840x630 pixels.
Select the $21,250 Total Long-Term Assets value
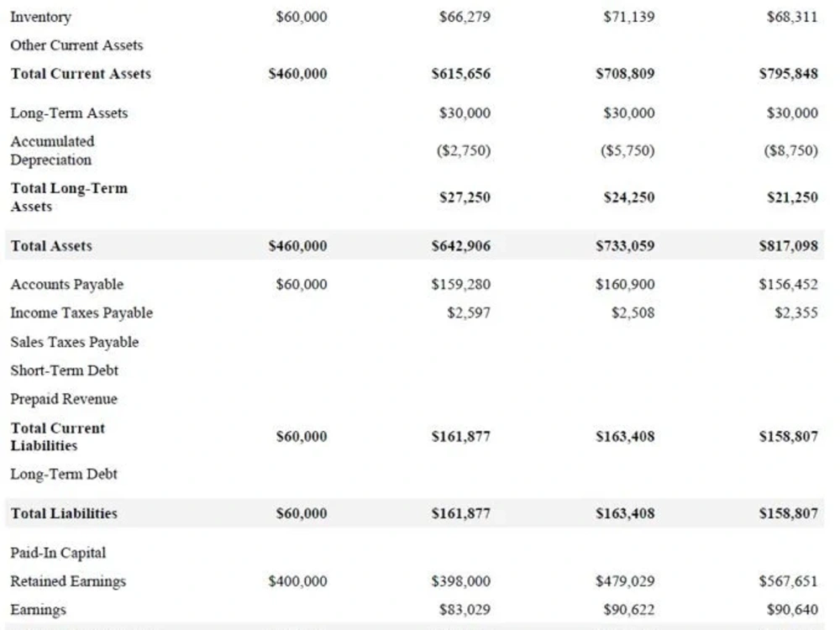(792, 197)
